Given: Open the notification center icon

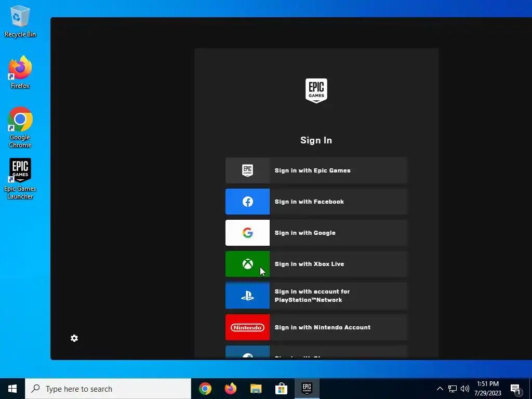Looking at the screenshot, I should (x=516, y=389).
